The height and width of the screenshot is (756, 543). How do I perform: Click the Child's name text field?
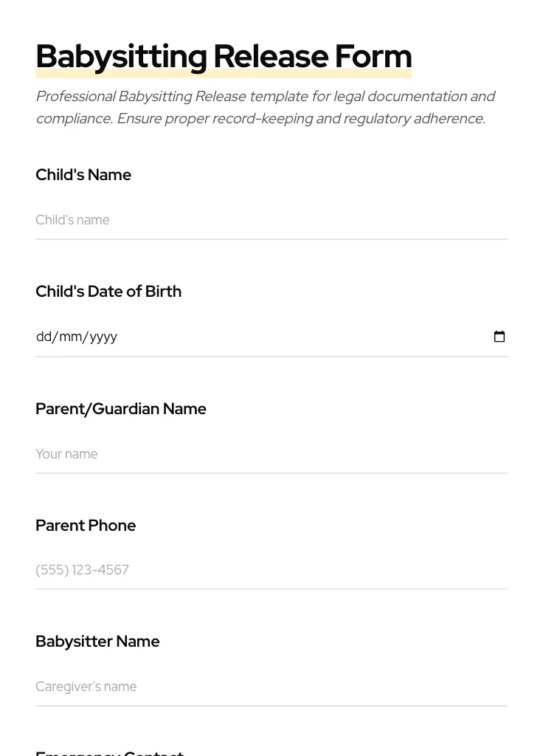coord(271,220)
